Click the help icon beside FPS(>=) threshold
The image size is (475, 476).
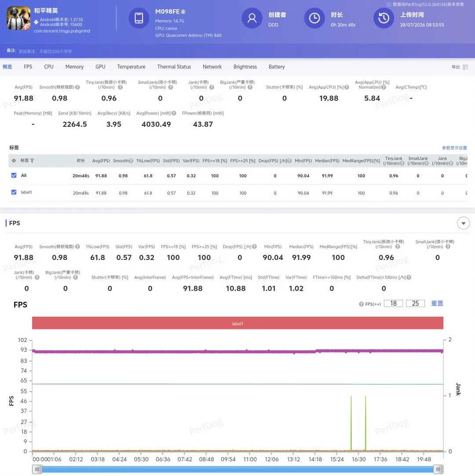[x=361, y=304]
